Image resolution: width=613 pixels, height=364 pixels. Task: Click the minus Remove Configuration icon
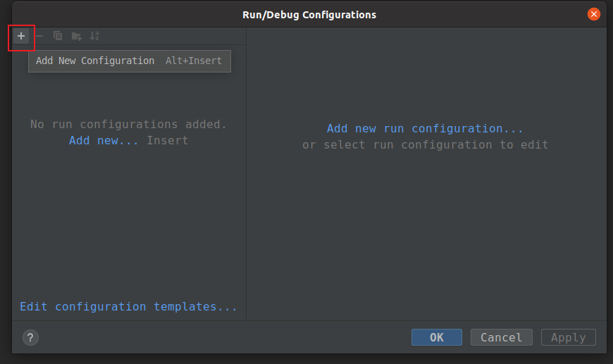click(39, 37)
